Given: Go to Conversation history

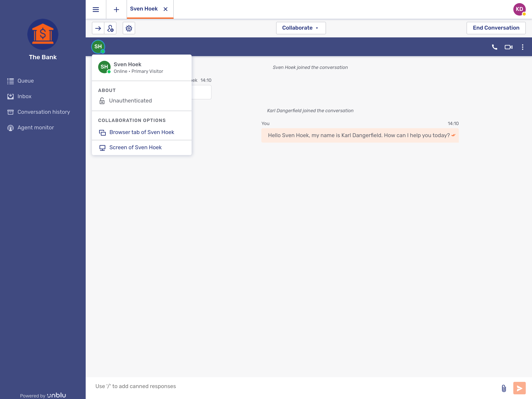Looking at the screenshot, I should point(44,112).
